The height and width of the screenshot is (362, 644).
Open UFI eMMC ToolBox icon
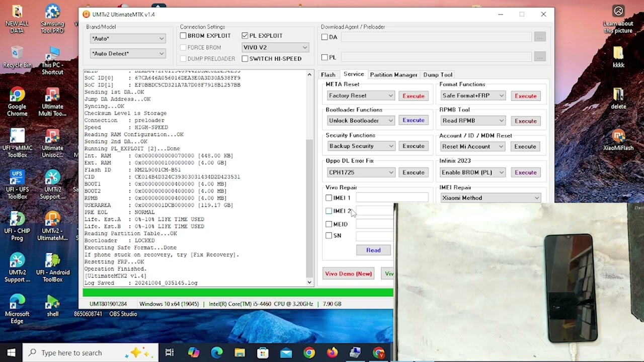(x=17, y=144)
